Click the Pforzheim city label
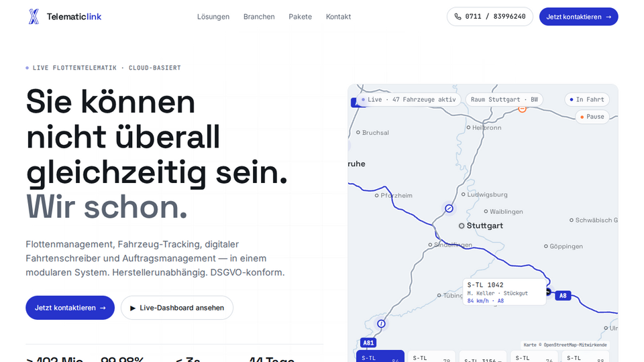644x362 pixels. tap(396, 195)
